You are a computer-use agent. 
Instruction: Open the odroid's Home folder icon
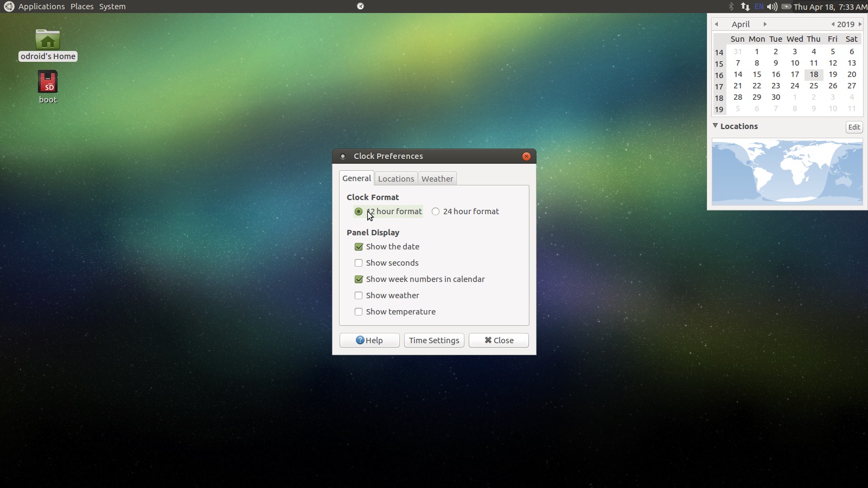click(48, 40)
